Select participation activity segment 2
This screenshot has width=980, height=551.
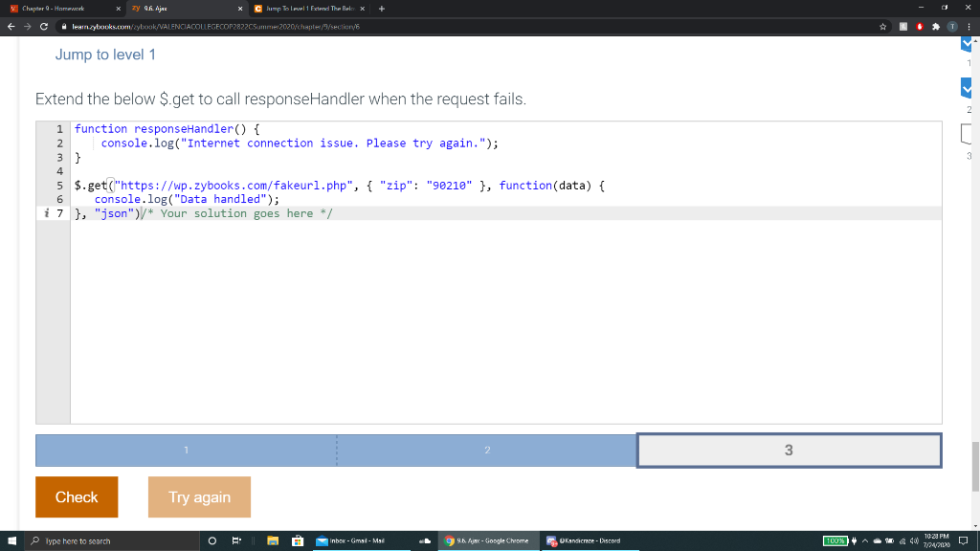[x=487, y=450]
